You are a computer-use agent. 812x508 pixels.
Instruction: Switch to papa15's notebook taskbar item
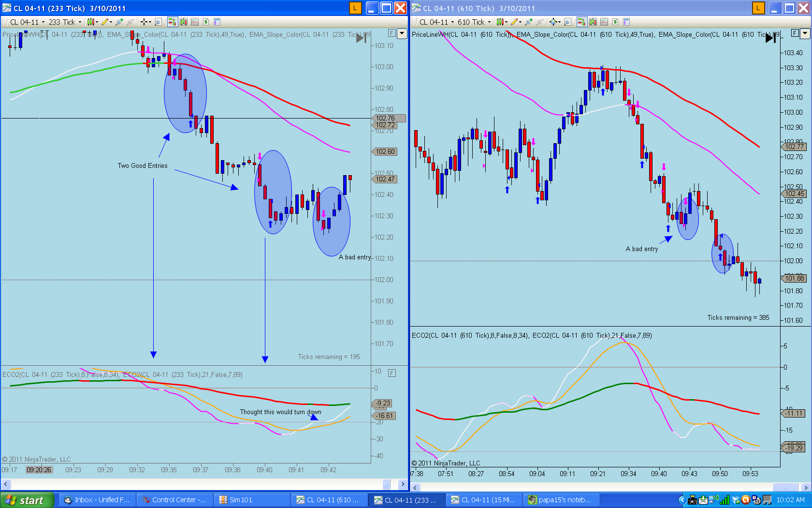(x=561, y=500)
